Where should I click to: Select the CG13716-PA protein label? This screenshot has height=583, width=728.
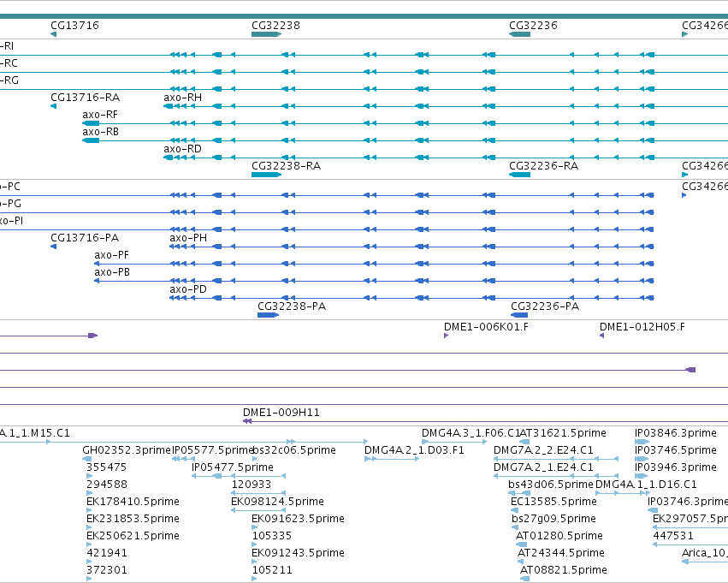click(85, 238)
